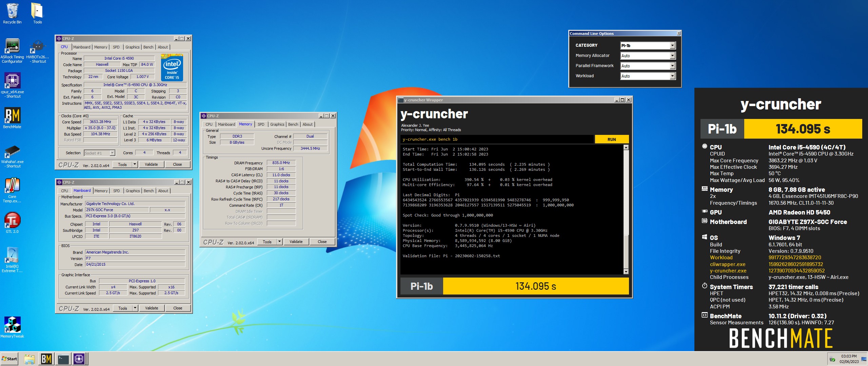Open the Bench tab in top CPU-Z window
The width and height of the screenshot is (868, 366).
(x=148, y=47)
